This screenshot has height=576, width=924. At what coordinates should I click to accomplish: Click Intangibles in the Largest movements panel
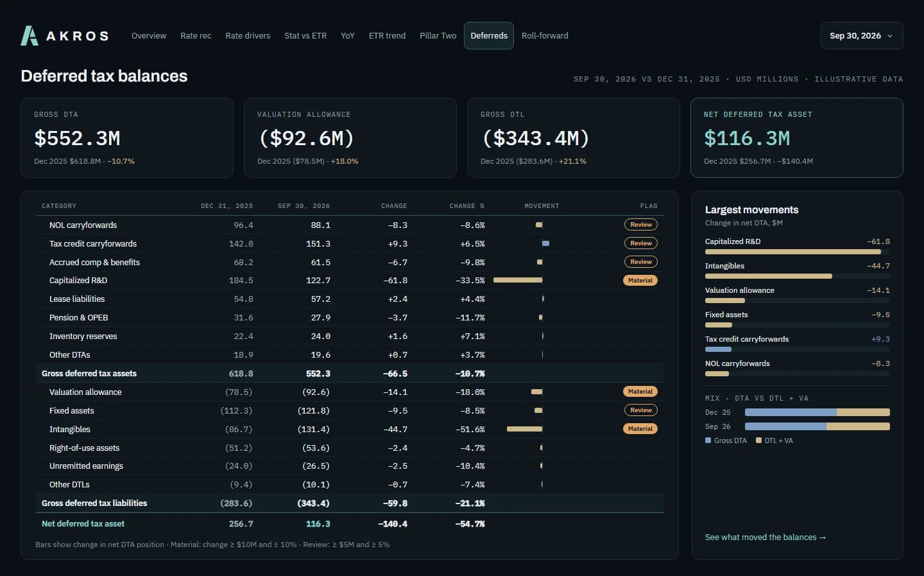click(x=725, y=266)
